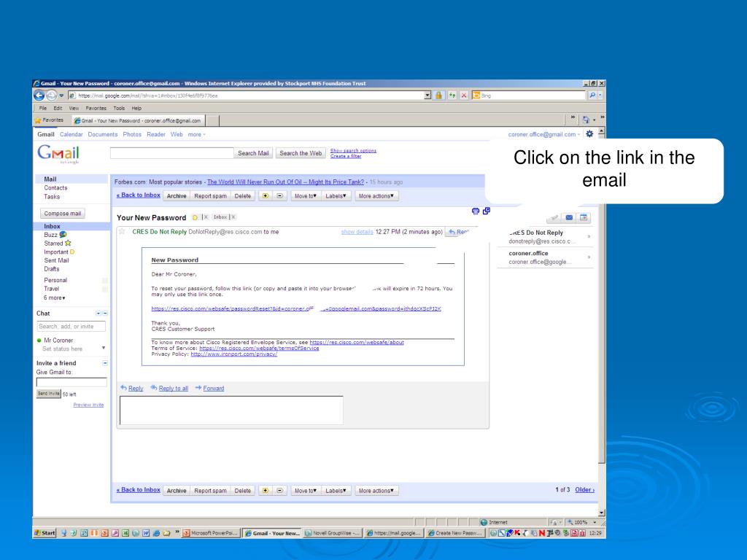Open Gmail settings gear icon
This screenshot has width=747, height=560.
pos(589,134)
